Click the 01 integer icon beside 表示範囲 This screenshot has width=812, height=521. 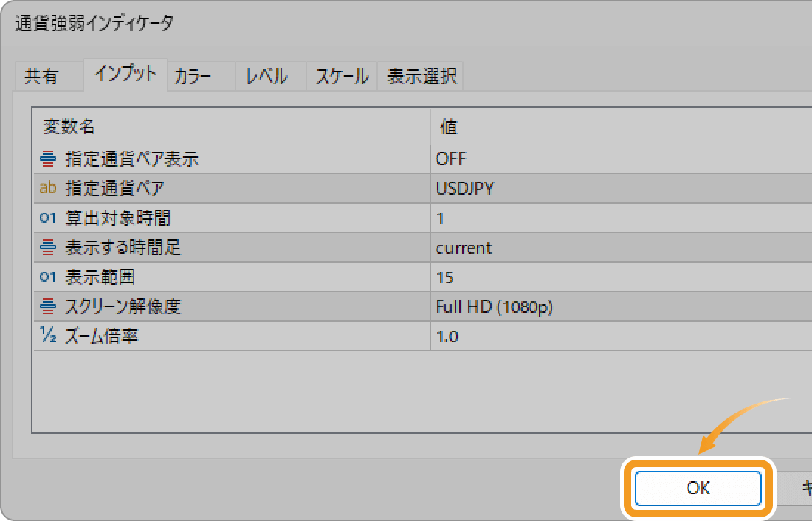[x=48, y=277]
